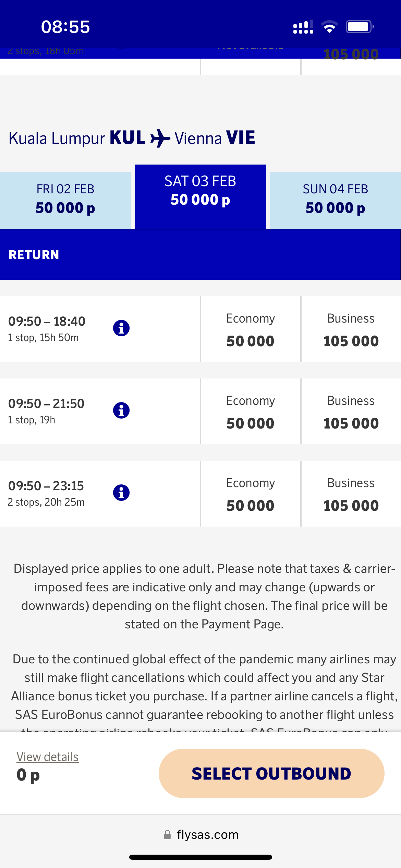Open info for 09:50 – 21:50 flight

pos(121,410)
